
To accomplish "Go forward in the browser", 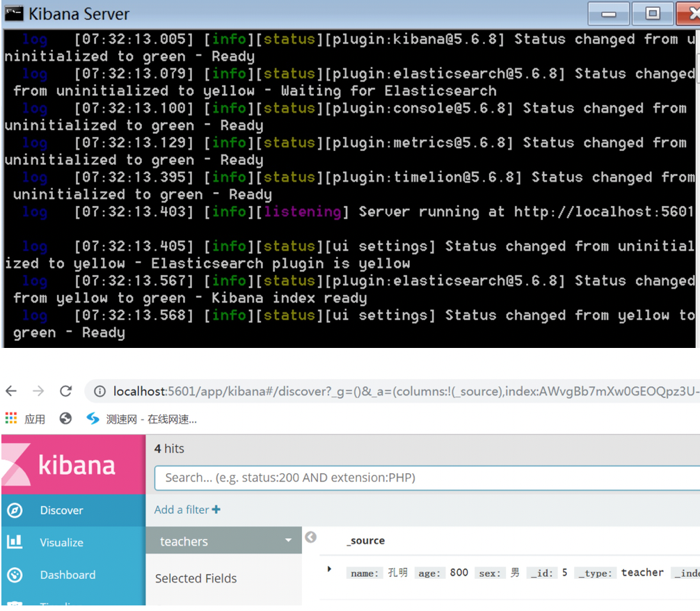I will pyautogui.click(x=38, y=392).
